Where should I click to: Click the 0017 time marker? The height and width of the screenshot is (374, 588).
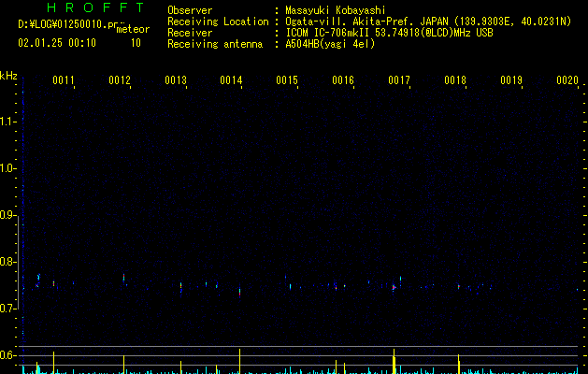[x=399, y=80]
